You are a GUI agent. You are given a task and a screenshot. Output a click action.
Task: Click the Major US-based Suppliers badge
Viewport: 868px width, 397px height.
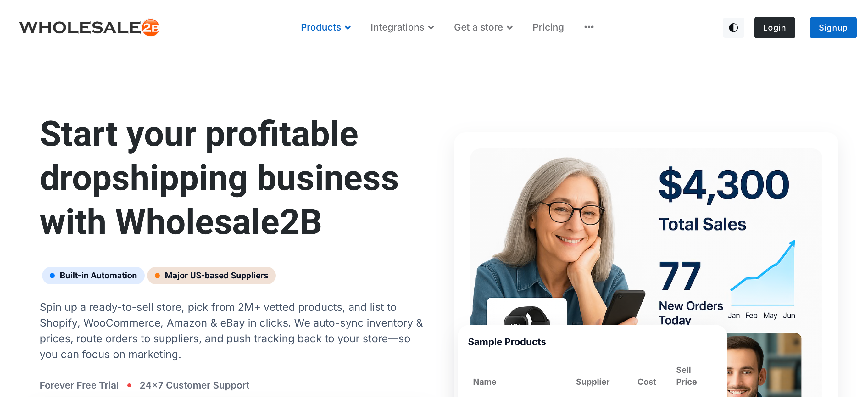211,275
